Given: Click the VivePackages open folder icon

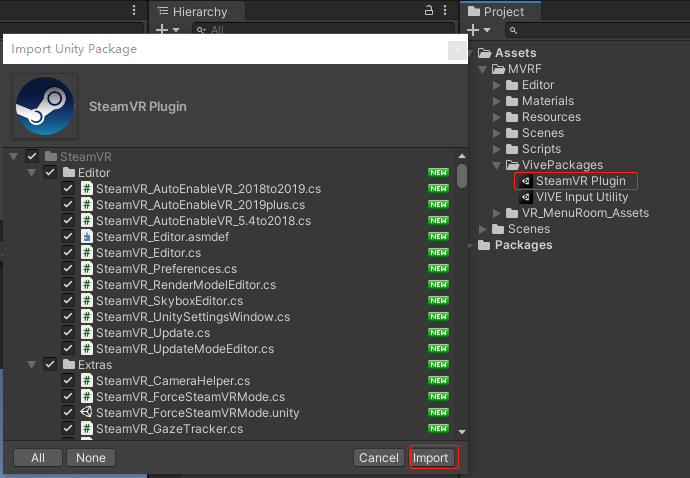Looking at the screenshot, I should click(x=512, y=165).
